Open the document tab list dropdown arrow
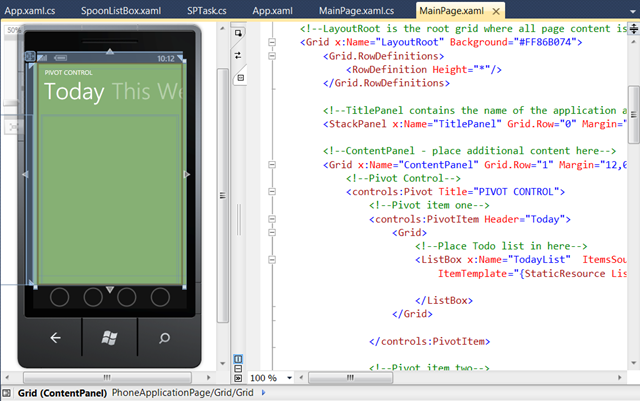 [x=632, y=11]
